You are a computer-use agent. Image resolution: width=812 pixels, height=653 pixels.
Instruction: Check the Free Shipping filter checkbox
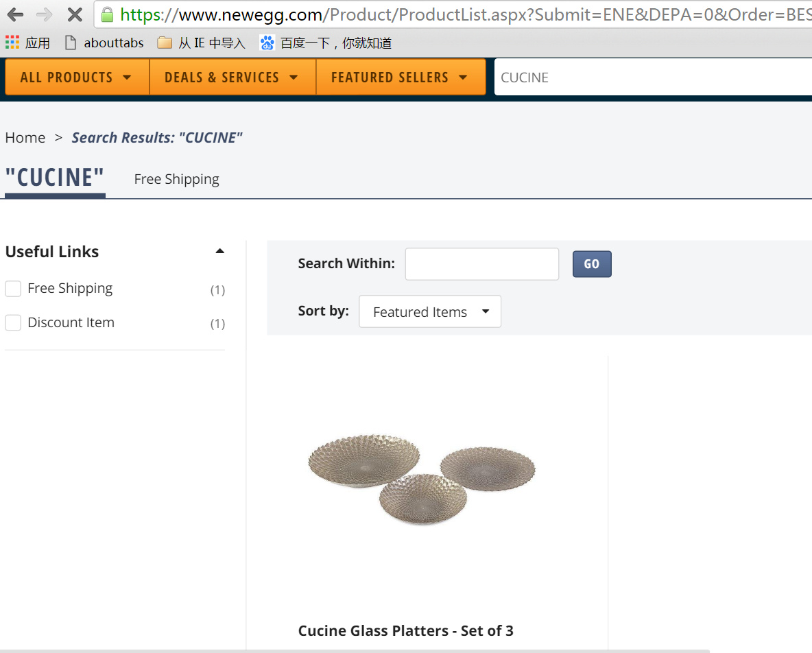pyautogui.click(x=13, y=289)
